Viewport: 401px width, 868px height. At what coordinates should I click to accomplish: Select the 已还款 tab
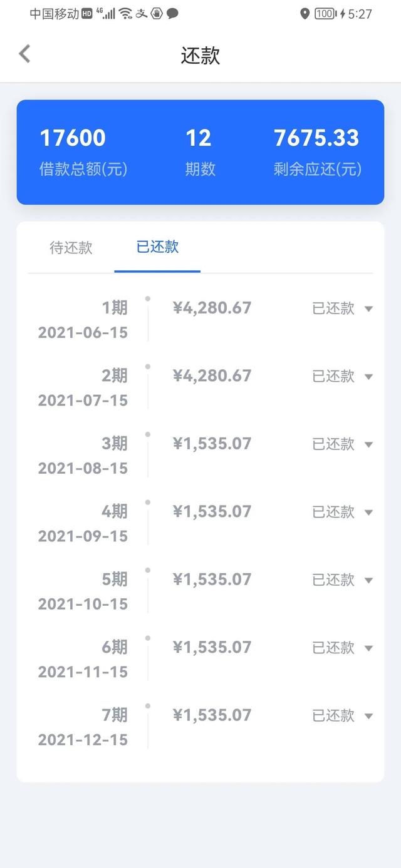pyautogui.click(x=157, y=247)
